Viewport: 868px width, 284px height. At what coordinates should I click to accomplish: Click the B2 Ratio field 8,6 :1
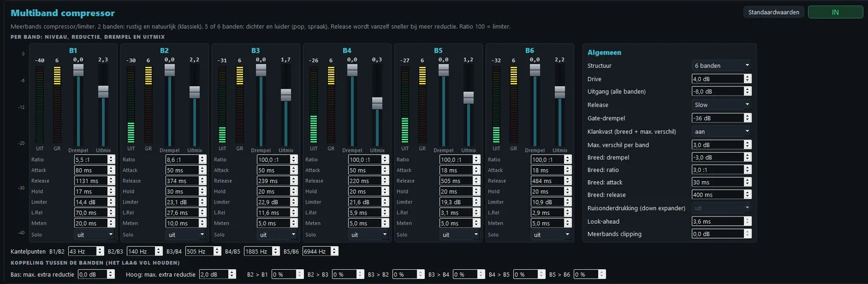point(185,159)
